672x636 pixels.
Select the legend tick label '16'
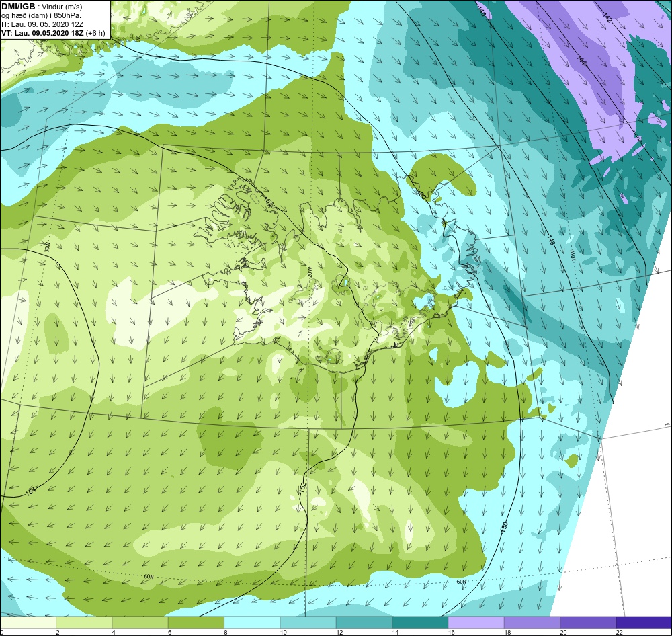(x=452, y=632)
